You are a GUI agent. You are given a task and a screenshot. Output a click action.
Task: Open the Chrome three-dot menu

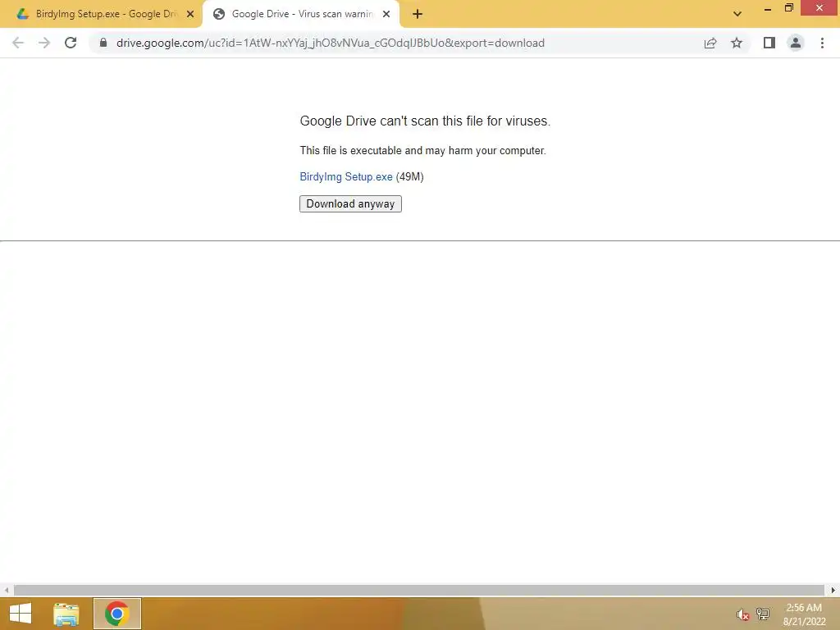pos(822,43)
